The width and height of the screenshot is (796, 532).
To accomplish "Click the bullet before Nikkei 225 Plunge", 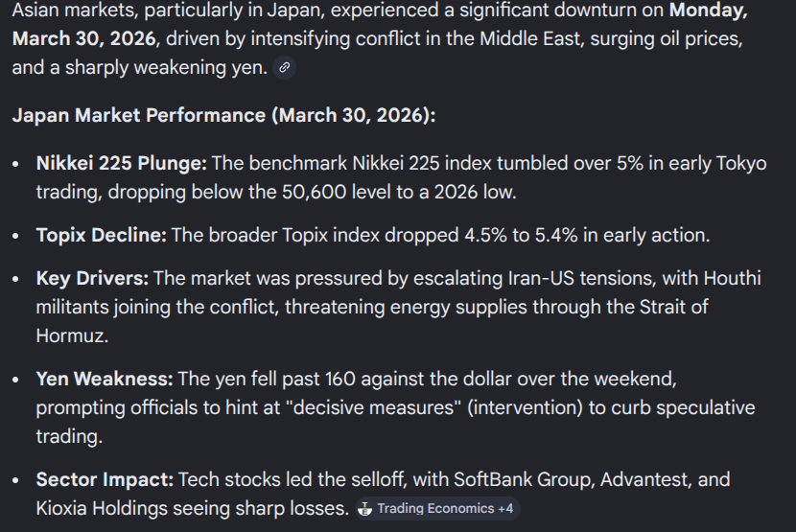I will click(15, 164).
